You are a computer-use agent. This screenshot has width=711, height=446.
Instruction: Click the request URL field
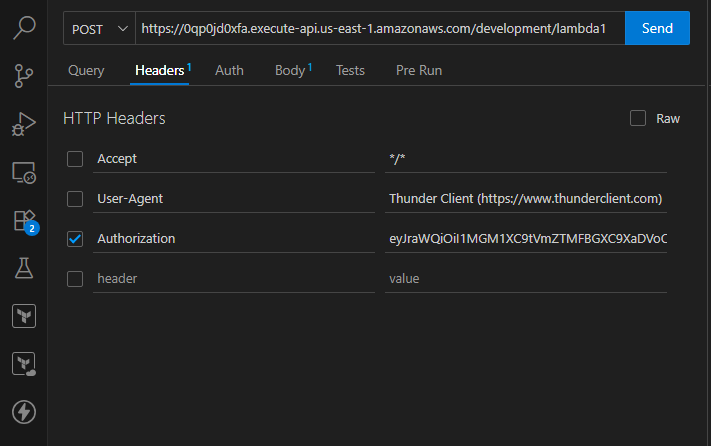[380, 29]
